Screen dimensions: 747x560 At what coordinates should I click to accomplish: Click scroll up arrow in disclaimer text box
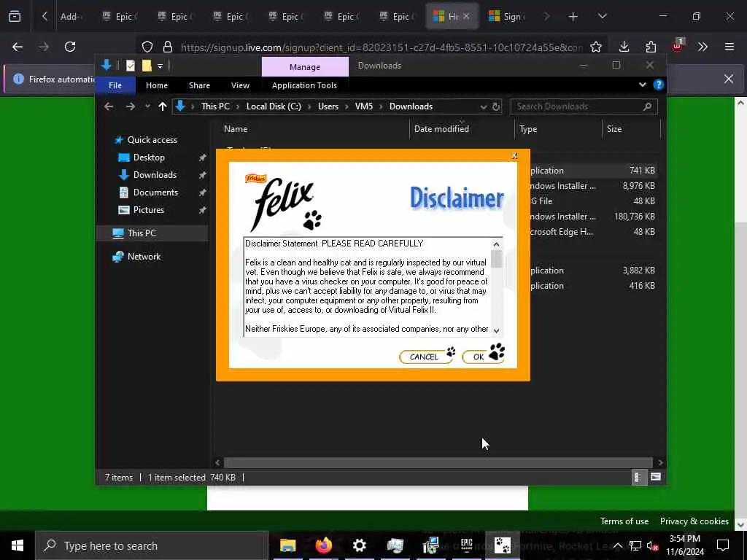click(x=496, y=244)
